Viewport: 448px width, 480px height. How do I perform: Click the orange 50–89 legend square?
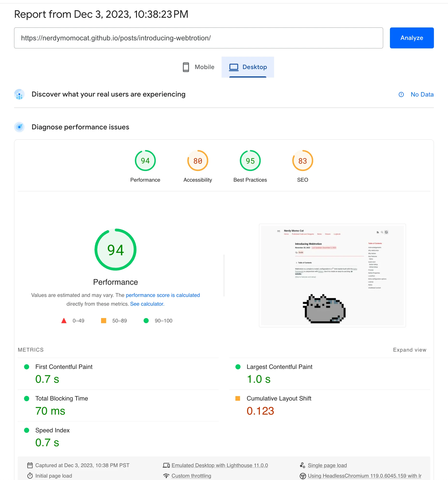pyautogui.click(x=103, y=321)
